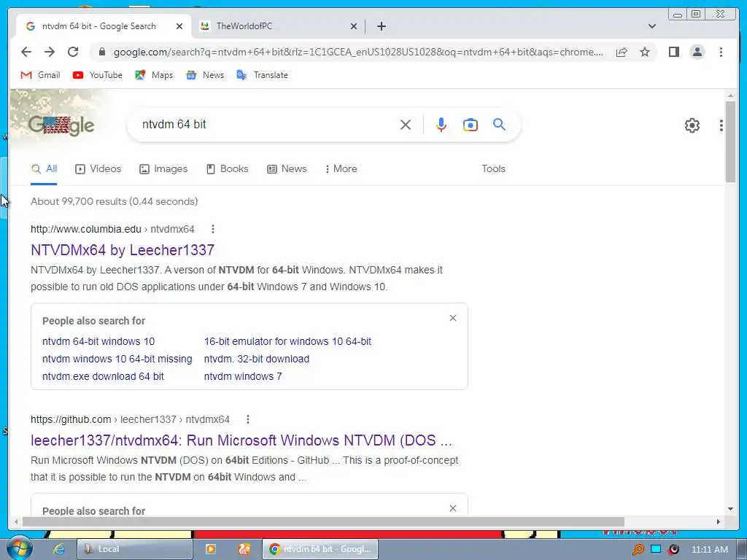
Task: Search 16-bit emulator for windows 10 64-bit
Action: 287,341
